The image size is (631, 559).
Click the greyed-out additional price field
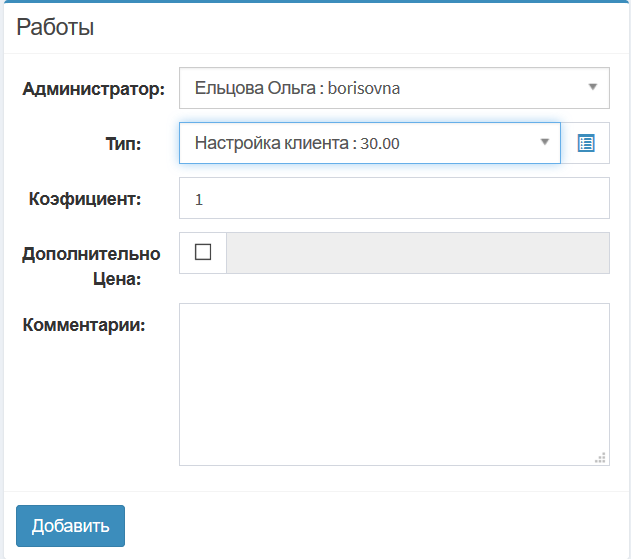[x=418, y=253]
